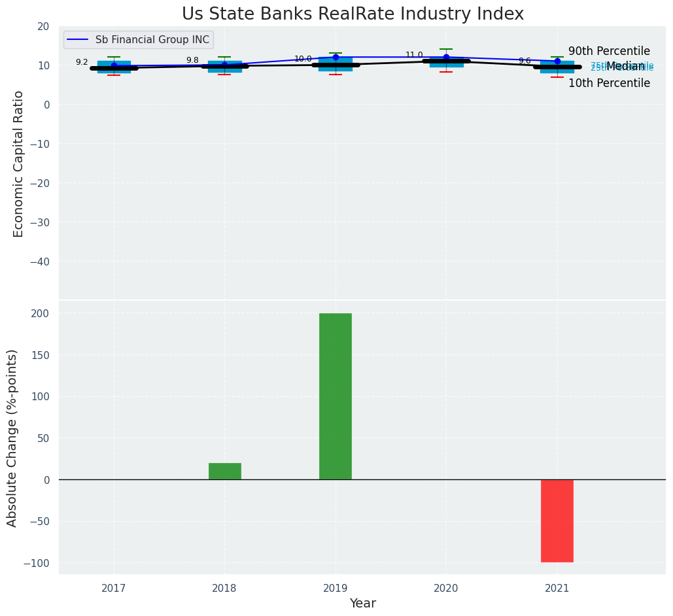The image size is (673, 616).
Task: Click the Absolute Change (%-points) axis title
Action: (12, 437)
